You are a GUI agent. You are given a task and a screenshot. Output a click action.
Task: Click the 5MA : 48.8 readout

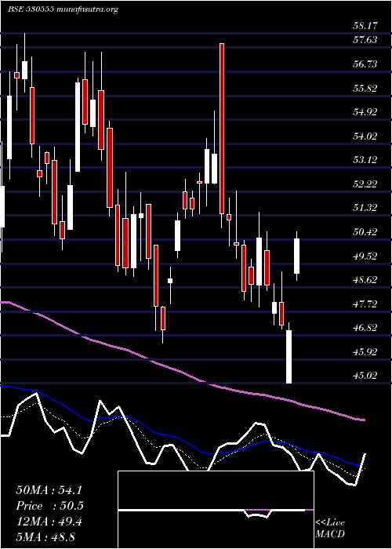coord(46,537)
